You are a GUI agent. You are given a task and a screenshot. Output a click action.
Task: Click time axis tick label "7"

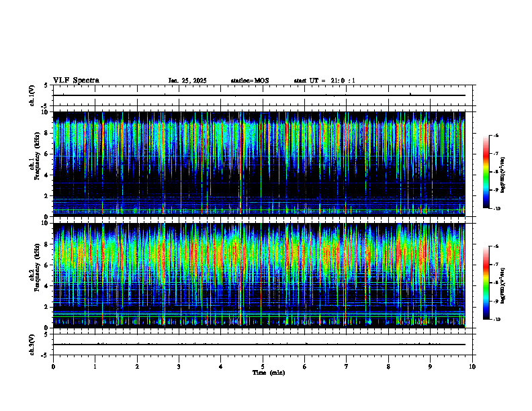point(347,367)
